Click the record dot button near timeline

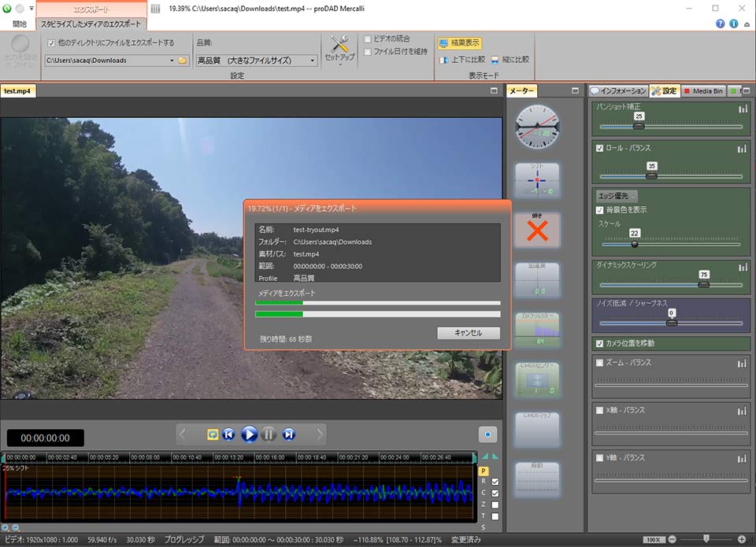click(x=487, y=434)
